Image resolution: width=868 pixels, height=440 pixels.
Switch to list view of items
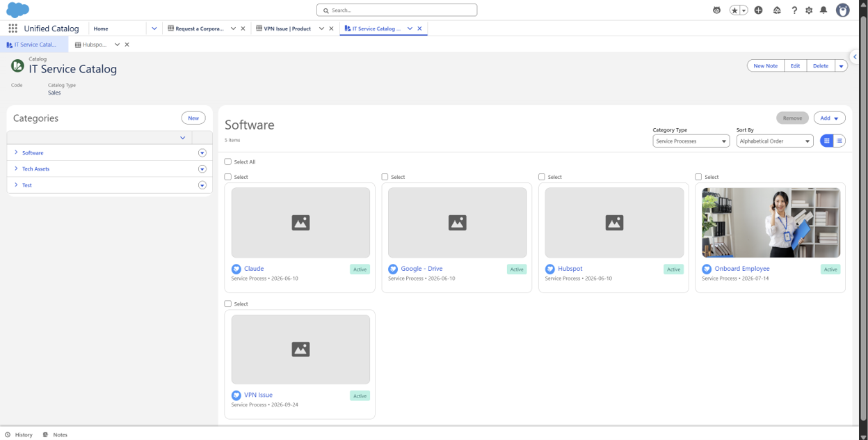click(x=839, y=141)
